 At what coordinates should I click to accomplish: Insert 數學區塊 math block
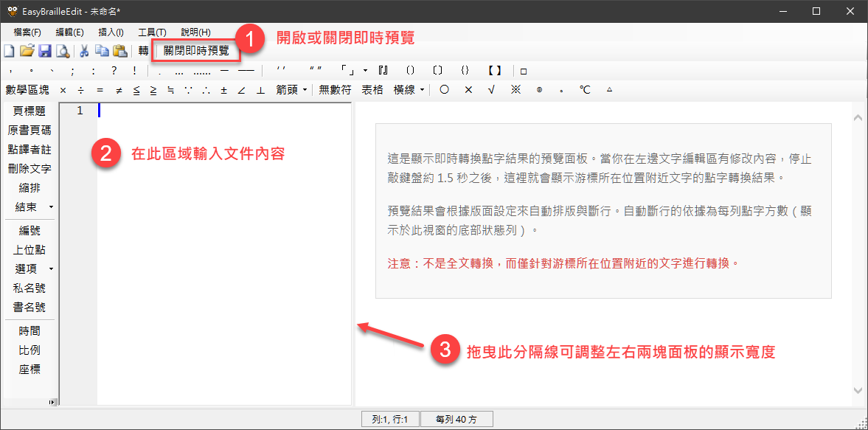(27, 90)
